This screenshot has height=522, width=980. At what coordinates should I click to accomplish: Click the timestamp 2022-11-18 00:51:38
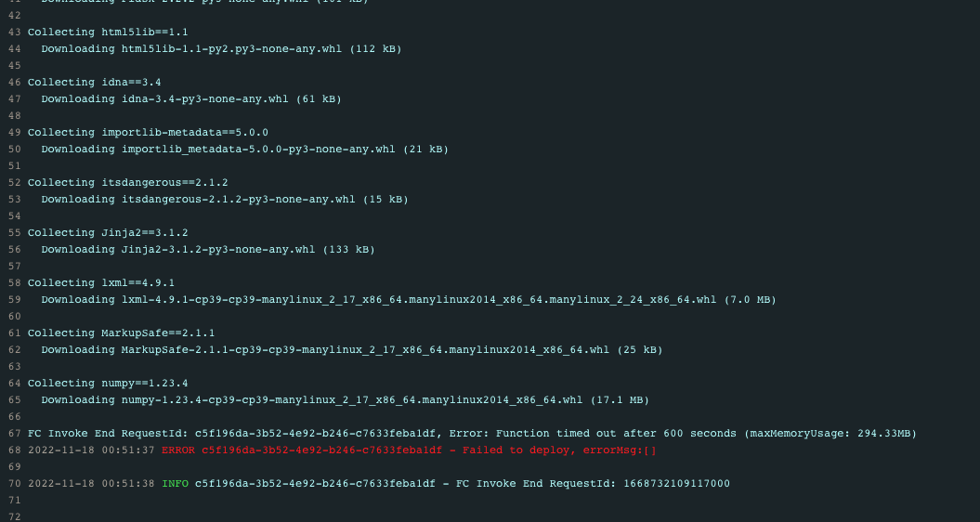pos(91,483)
